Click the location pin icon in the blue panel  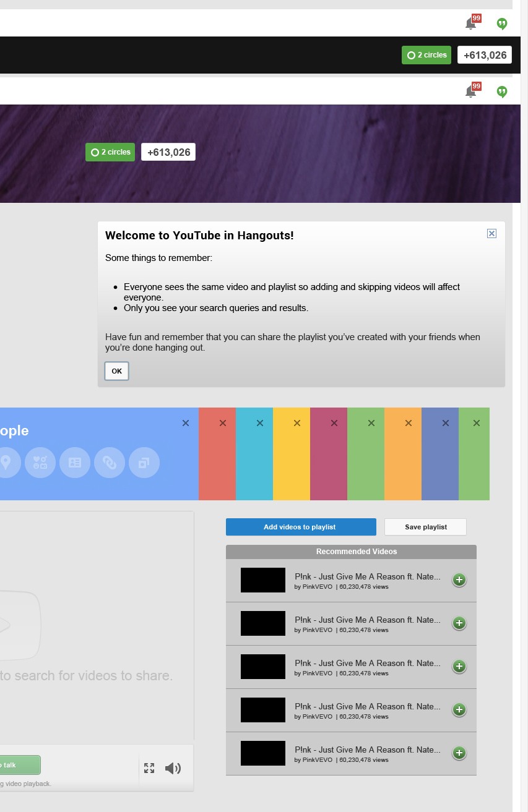(7, 463)
